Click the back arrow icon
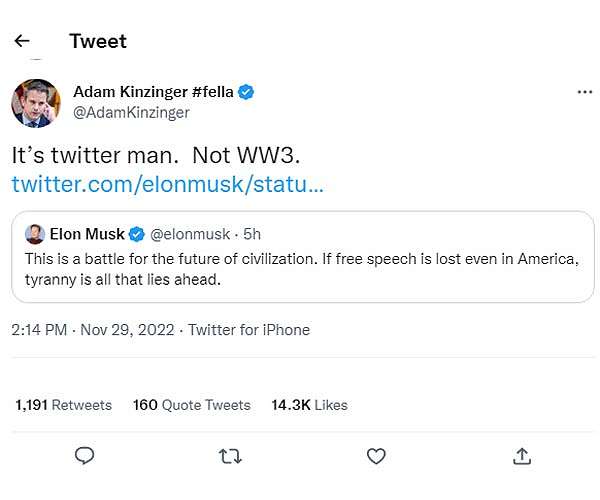Viewport: 600px width, 500px height. coord(22,41)
